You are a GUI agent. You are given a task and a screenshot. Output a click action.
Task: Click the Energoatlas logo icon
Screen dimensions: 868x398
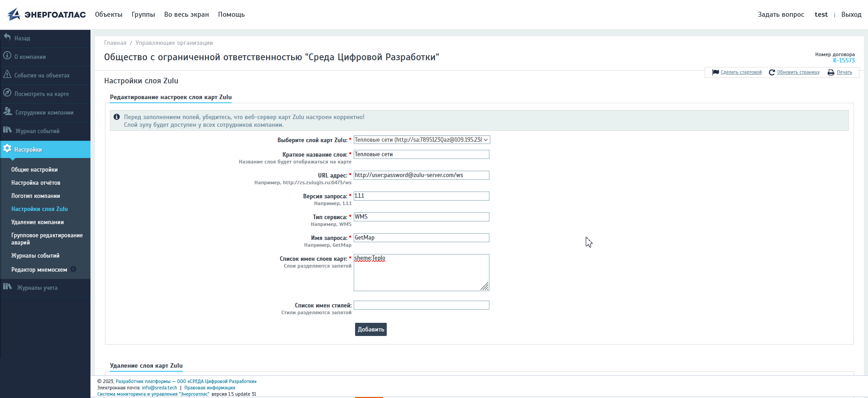pos(14,14)
